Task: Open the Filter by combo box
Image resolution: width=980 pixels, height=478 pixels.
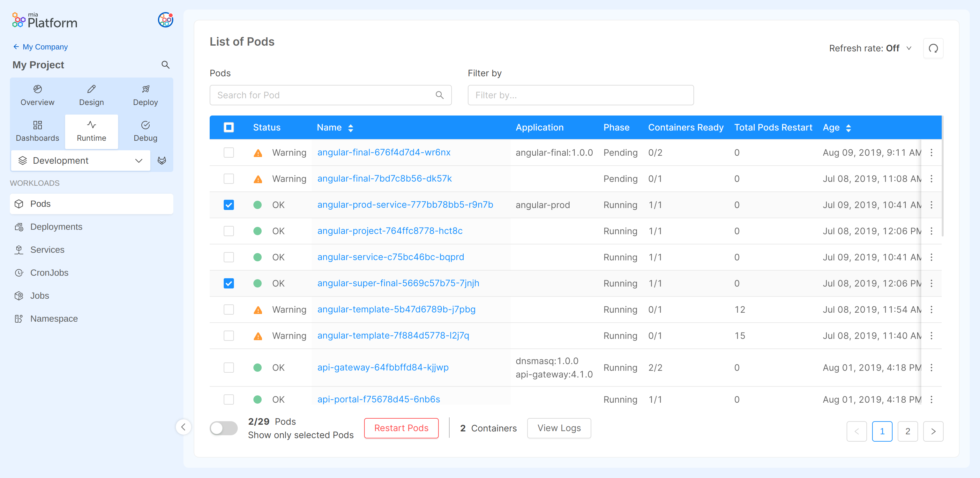Action: pos(580,95)
